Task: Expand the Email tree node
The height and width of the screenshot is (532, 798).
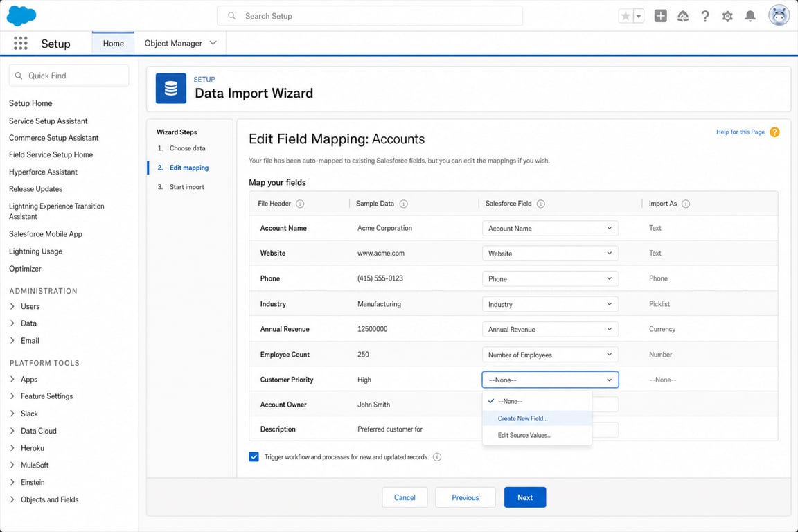Action: click(12, 341)
